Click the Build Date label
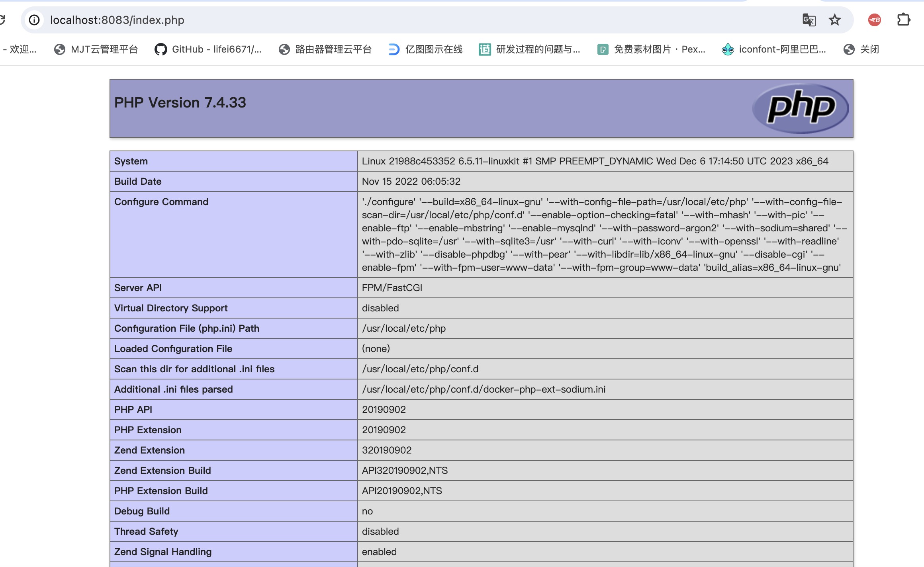 click(x=138, y=182)
